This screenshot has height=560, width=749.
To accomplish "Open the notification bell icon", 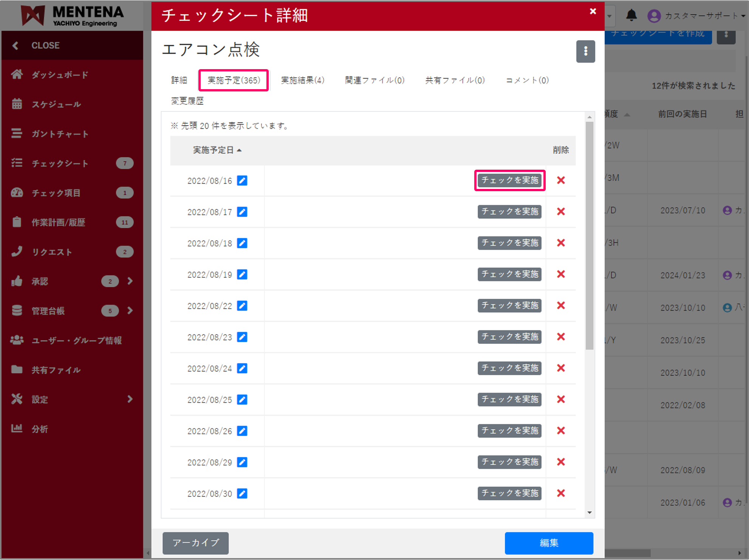I will [631, 15].
